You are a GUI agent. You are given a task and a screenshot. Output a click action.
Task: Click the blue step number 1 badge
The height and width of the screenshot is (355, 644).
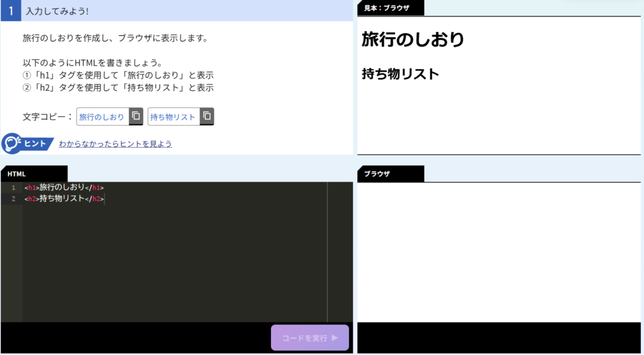[x=11, y=11]
